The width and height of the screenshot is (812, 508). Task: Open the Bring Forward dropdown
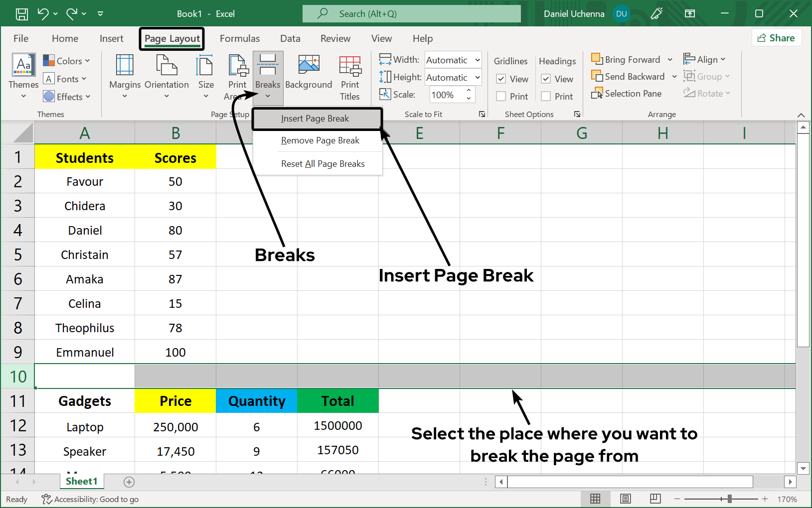tap(670, 59)
